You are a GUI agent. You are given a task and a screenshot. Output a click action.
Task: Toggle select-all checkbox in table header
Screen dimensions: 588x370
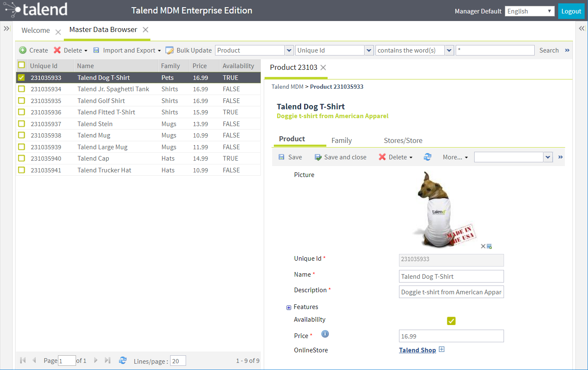coord(21,65)
